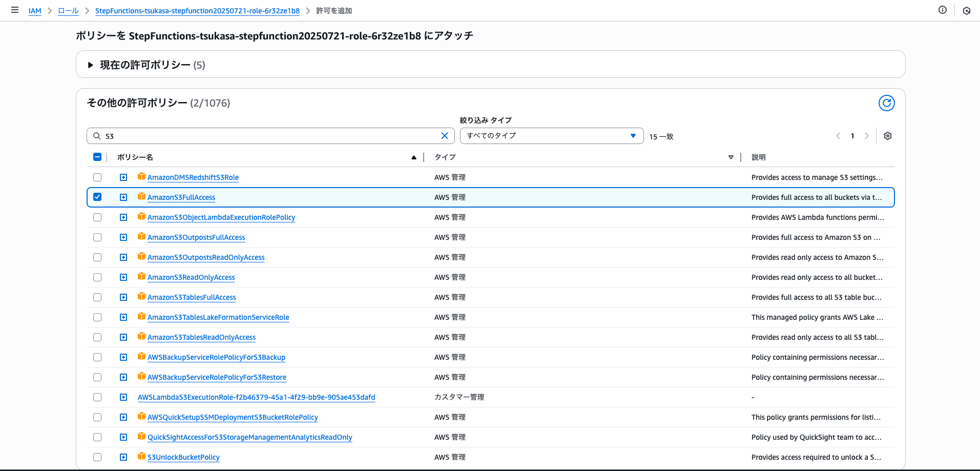Go to IAM breadcrumb
980x471 pixels.
point(35,11)
